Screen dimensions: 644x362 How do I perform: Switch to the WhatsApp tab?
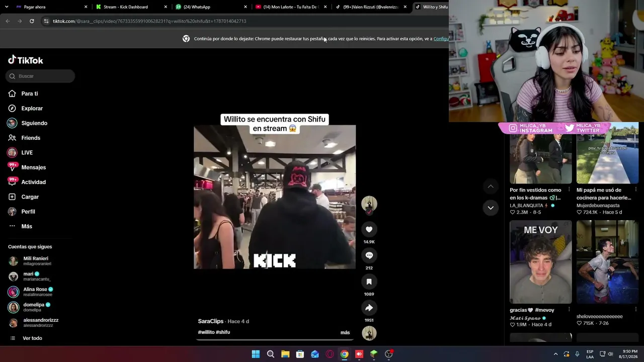(210, 7)
